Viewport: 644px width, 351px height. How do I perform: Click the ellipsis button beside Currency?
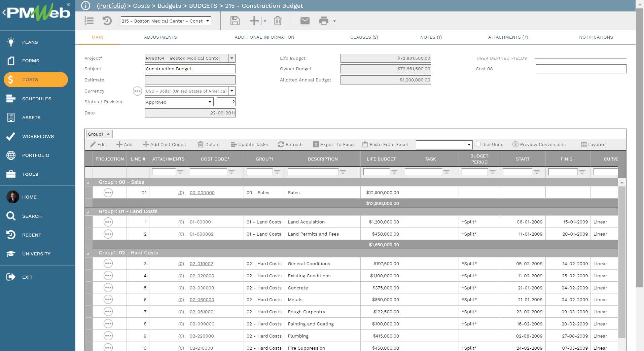coord(137,91)
